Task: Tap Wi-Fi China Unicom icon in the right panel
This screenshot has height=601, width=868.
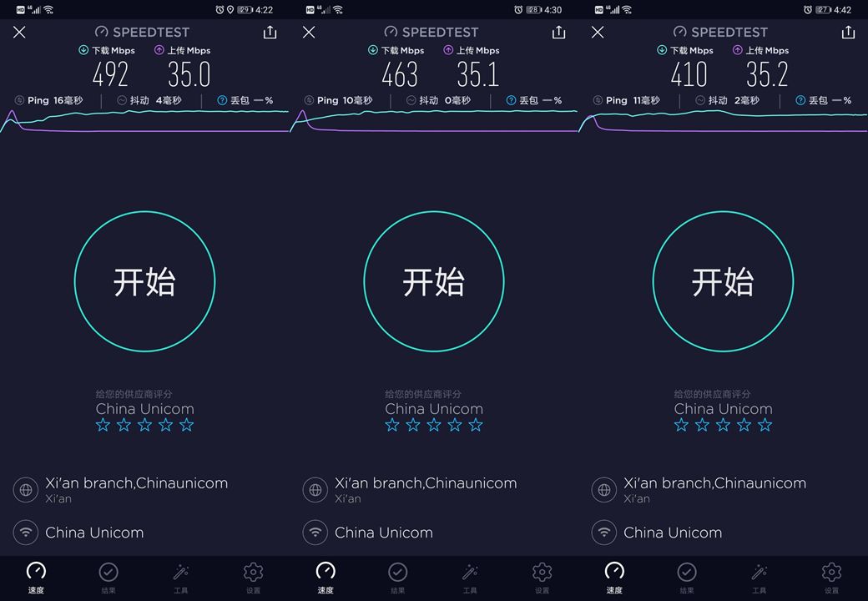Action: (604, 533)
